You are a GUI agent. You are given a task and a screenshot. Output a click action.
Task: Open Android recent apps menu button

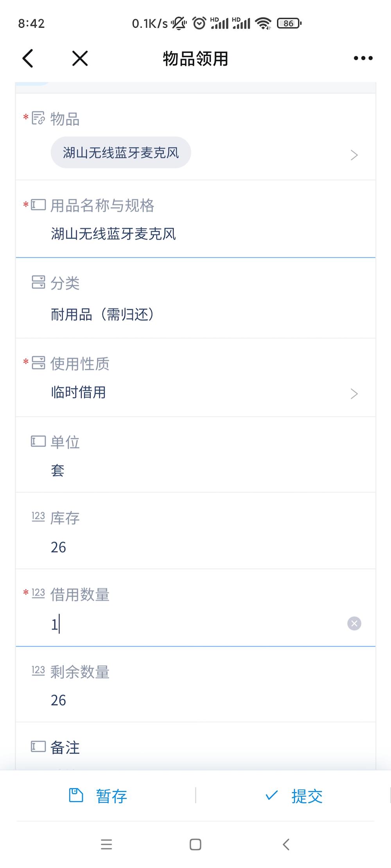106,845
